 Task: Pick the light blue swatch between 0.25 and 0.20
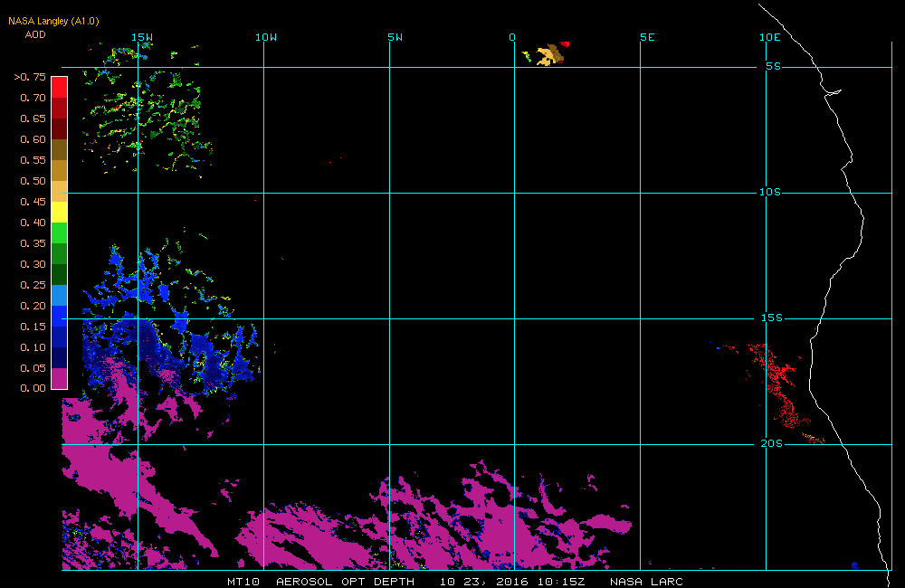pyautogui.click(x=60, y=295)
